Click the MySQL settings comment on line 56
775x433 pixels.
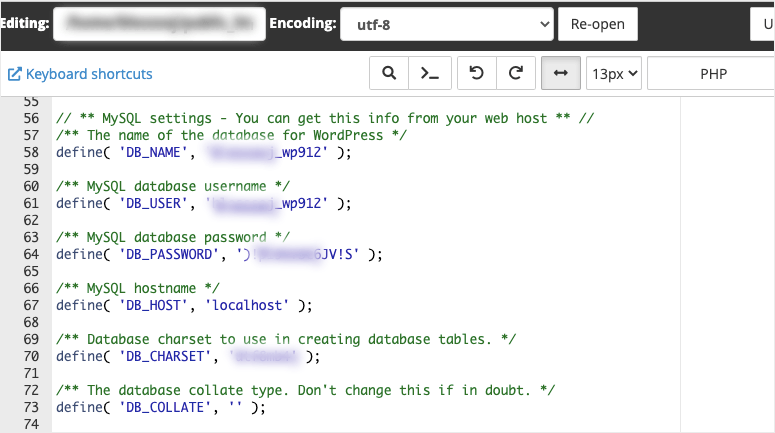325,119
